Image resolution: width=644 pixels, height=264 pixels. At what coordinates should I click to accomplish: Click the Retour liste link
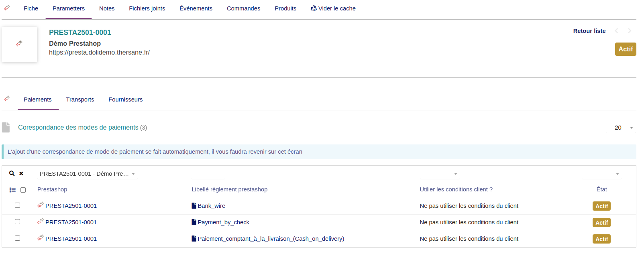coord(589,31)
